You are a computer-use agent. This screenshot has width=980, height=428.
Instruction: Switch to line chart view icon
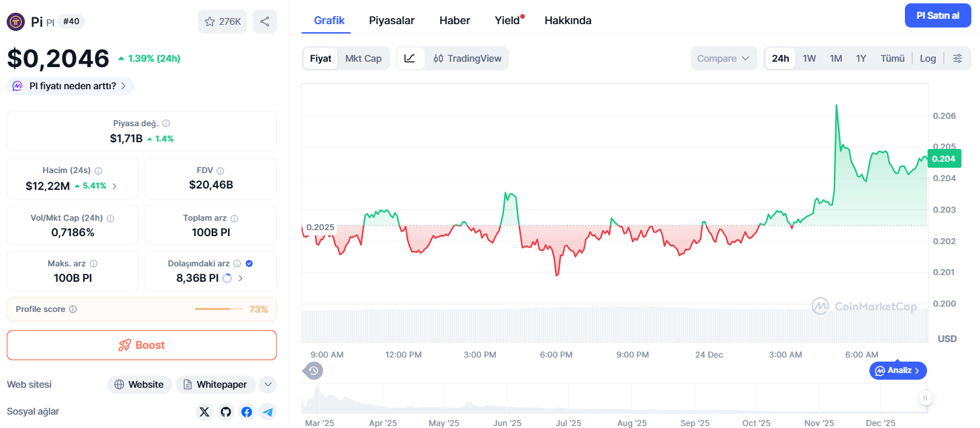coord(410,58)
